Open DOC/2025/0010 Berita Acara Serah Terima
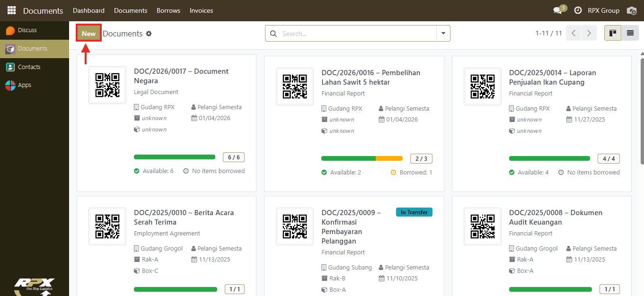The image size is (644, 296). [x=184, y=218]
